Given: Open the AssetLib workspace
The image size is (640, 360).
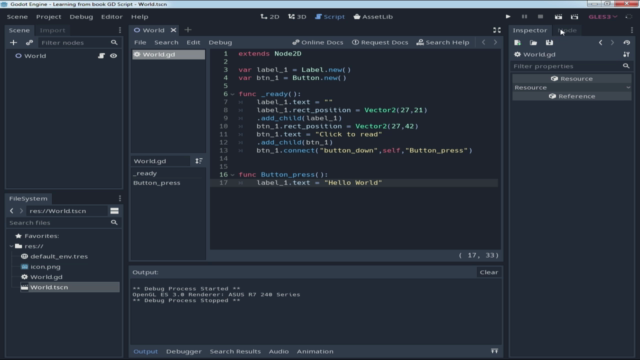Looking at the screenshot, I should click(373, 17).
